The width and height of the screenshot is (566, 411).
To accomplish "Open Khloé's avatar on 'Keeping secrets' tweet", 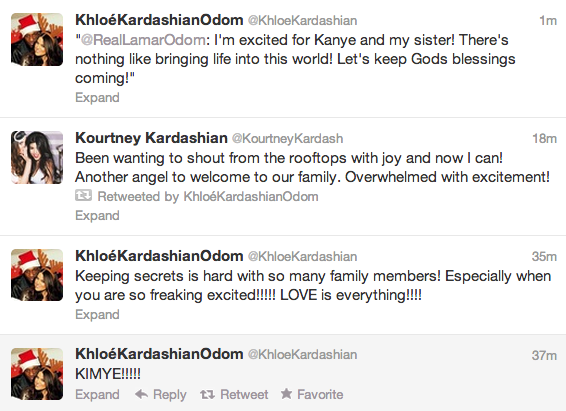I will click(x=37, y=275).
